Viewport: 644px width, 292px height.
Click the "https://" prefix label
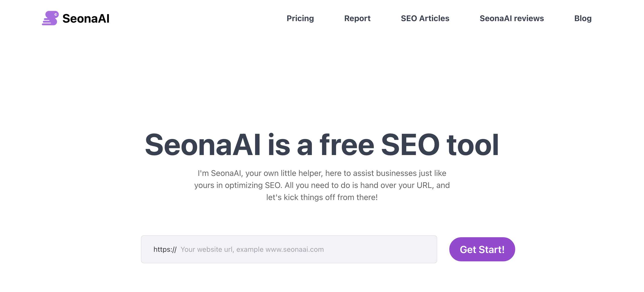[165, 249]
